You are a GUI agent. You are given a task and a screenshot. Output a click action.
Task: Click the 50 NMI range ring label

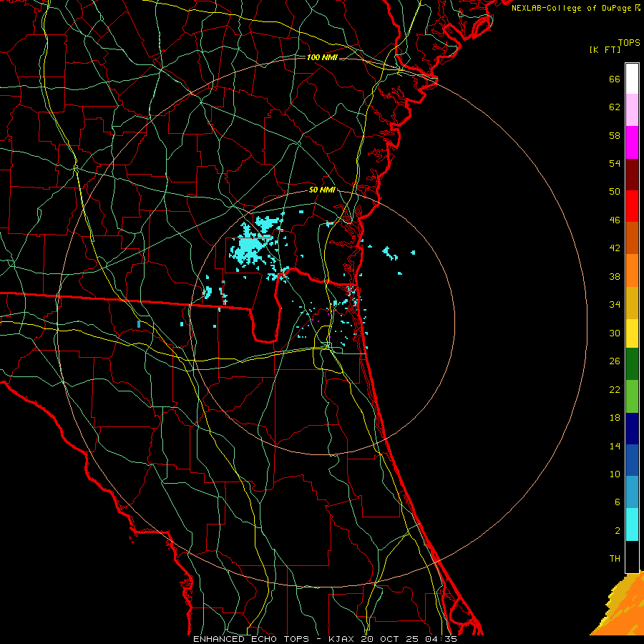(x=322, y=190)
